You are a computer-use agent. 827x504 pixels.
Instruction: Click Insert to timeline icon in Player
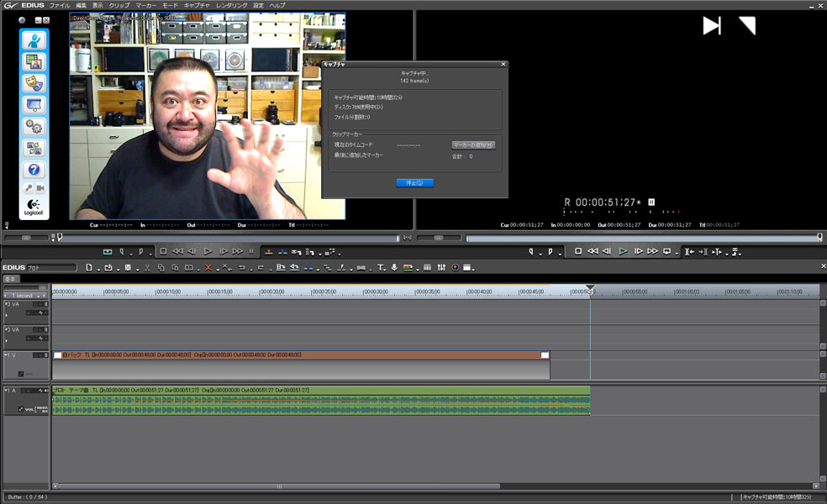268,252
